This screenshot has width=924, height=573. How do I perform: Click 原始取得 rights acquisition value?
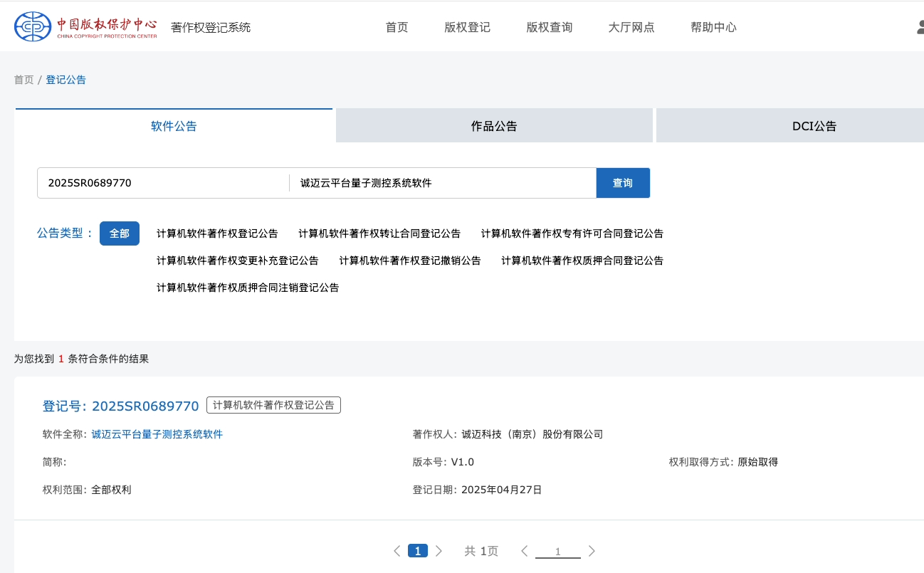click(x=758, y=462)
